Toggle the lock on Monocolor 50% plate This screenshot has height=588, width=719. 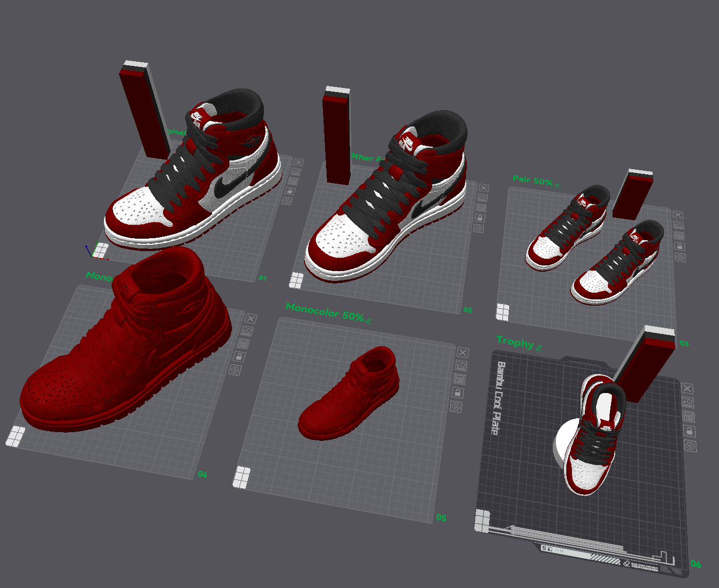coord(457,393)
